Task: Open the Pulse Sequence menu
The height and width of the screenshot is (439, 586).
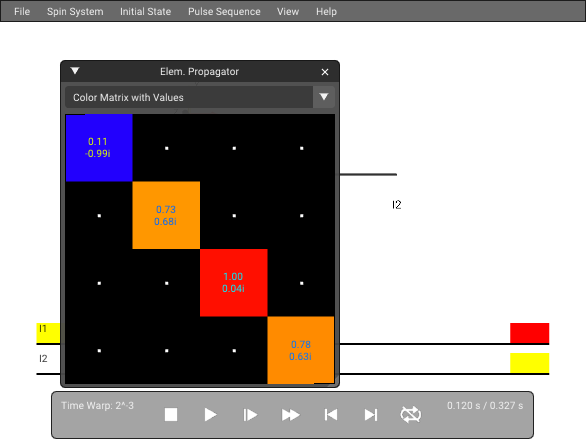Action: [224, 12]
